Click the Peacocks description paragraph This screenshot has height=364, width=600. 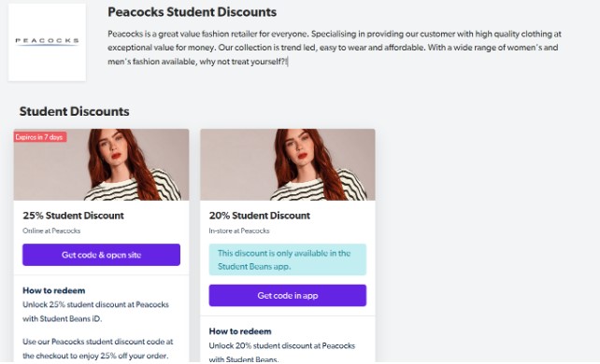[x=335, y=48]
